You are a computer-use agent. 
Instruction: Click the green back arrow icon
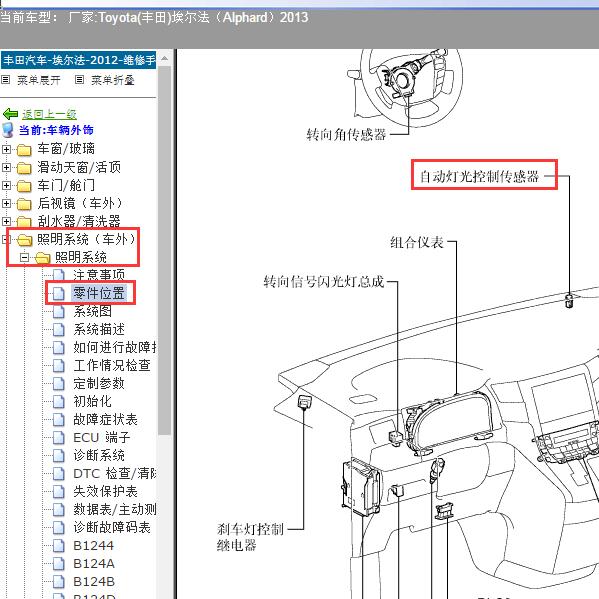click(10, 114)
